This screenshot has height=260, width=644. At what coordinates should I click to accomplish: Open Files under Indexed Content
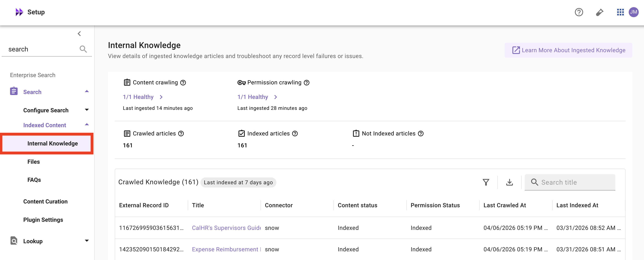[x=34, y=162]
